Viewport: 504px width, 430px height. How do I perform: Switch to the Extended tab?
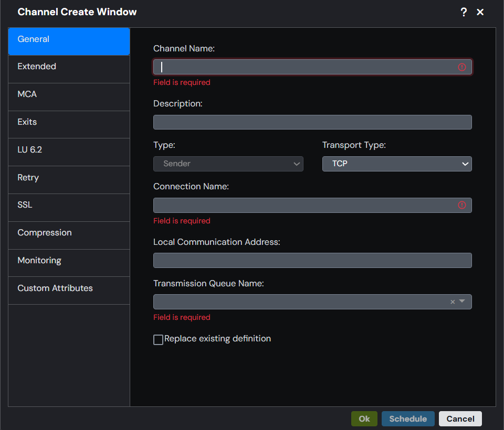[69, 69]
